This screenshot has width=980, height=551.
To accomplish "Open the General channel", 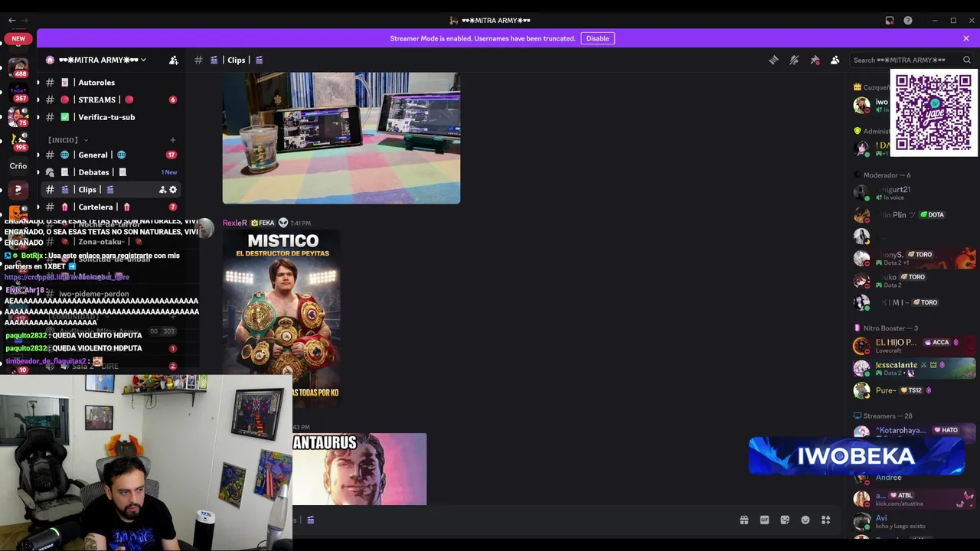I will pos(107,155).
